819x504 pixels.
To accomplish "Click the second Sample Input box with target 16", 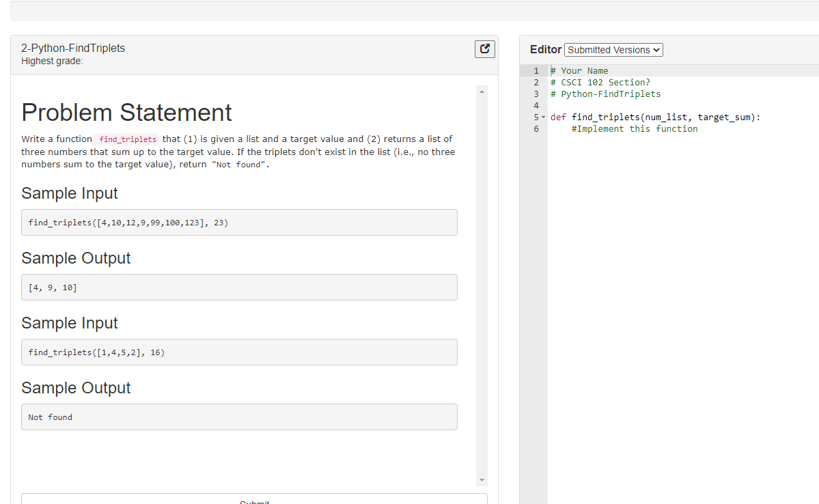I will [239, 352].
